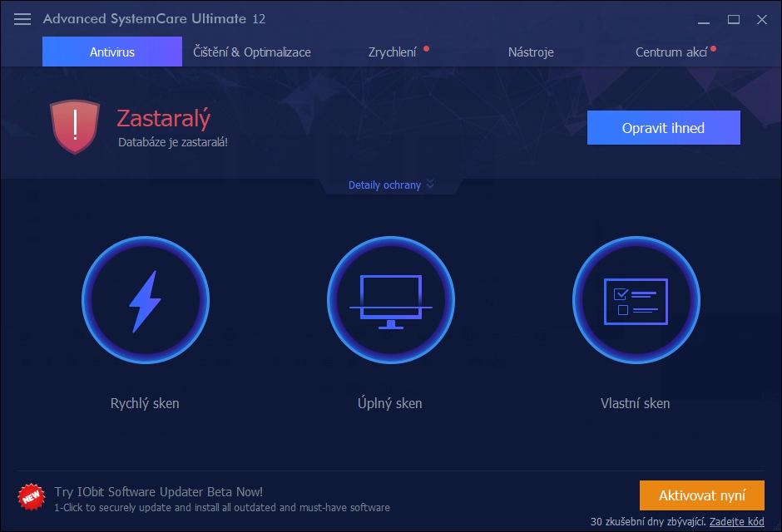782x532 pixels.
Task: Click the Zastaralý status heading
Action: [164, 118]
